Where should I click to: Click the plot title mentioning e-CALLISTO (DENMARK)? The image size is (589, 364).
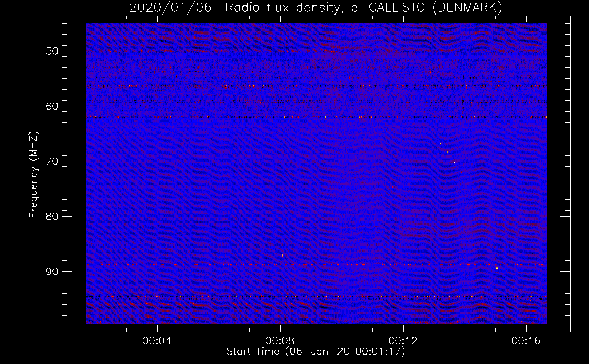coord(316,7)
